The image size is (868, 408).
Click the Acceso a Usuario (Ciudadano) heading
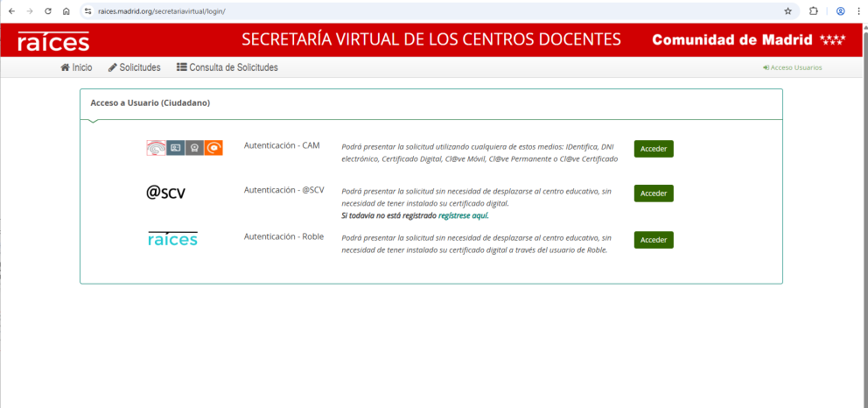coord(150,103)
